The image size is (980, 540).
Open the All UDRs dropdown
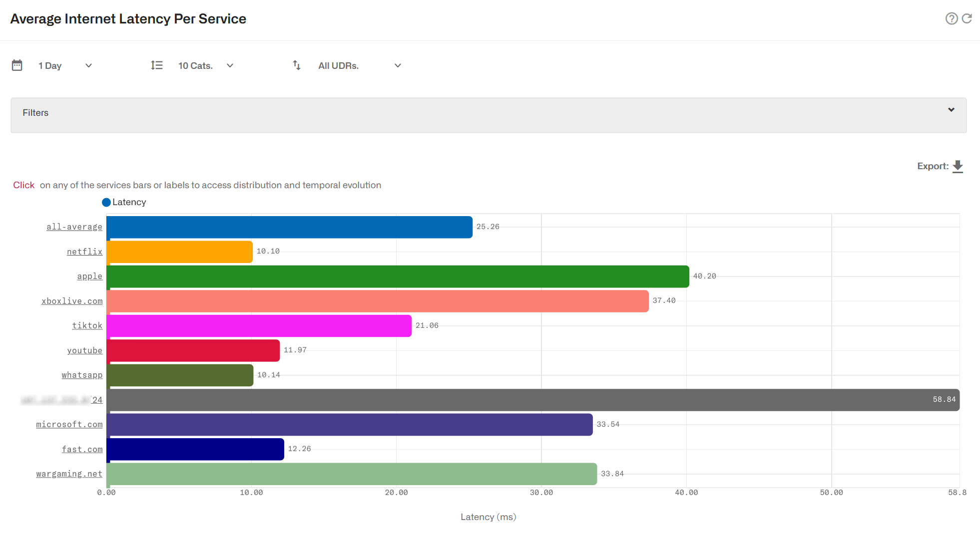(360, 66)
